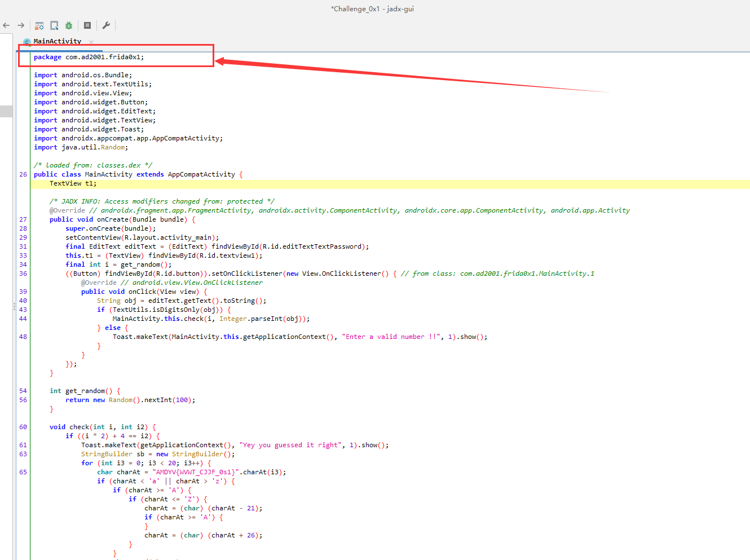Click the onClick(View view) signature

144,292
